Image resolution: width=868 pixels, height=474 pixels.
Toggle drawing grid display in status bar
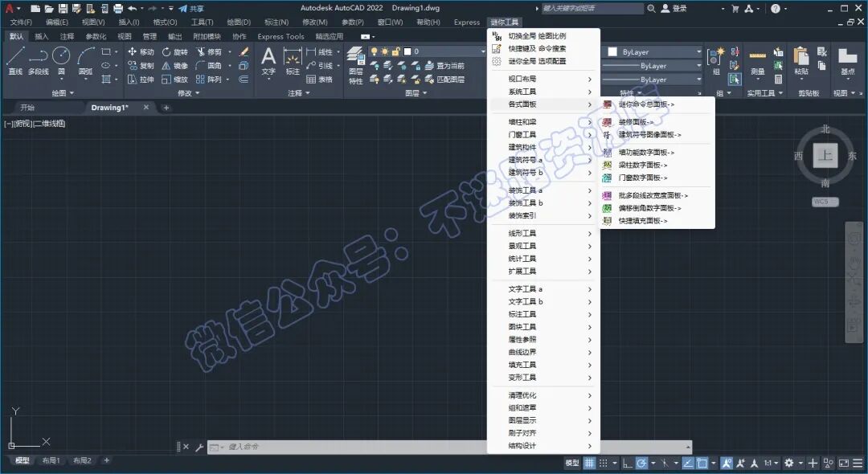590,463
